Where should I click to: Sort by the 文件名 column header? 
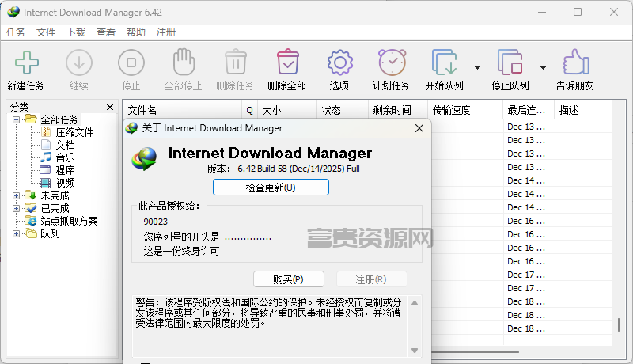183,110
